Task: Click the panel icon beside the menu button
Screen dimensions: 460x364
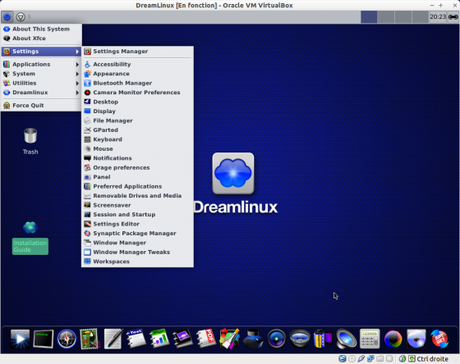Action: click(x=21, y=17)
